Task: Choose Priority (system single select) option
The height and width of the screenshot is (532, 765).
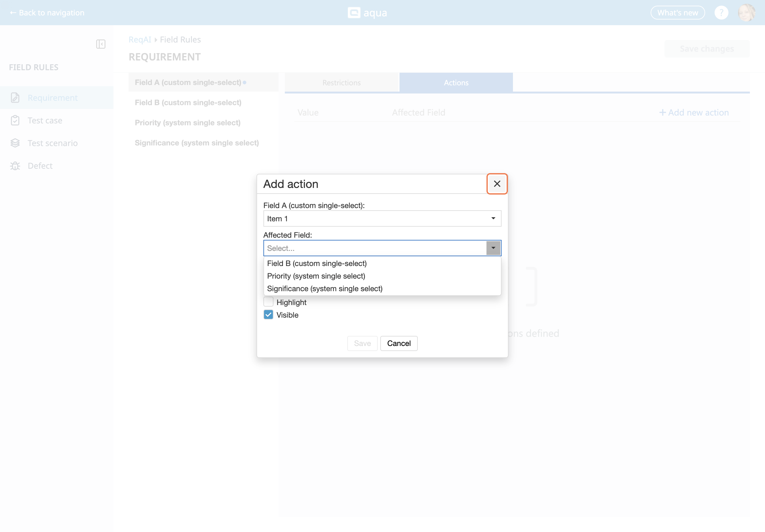Action: pyautogui.click(x=316, y=276)
